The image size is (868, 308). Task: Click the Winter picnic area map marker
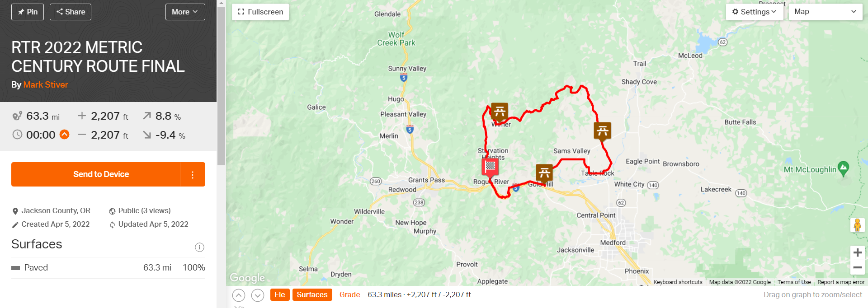pyautogui.click(x=500, y=111)
